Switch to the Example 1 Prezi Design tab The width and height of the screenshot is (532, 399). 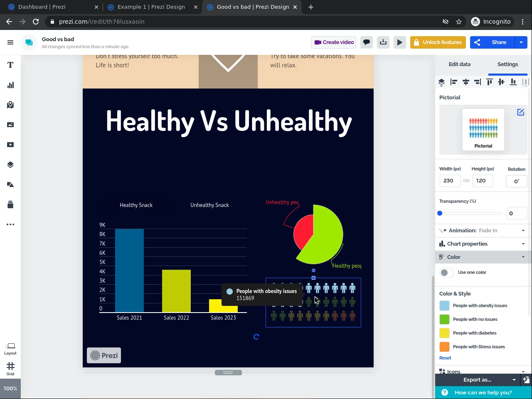151,7
